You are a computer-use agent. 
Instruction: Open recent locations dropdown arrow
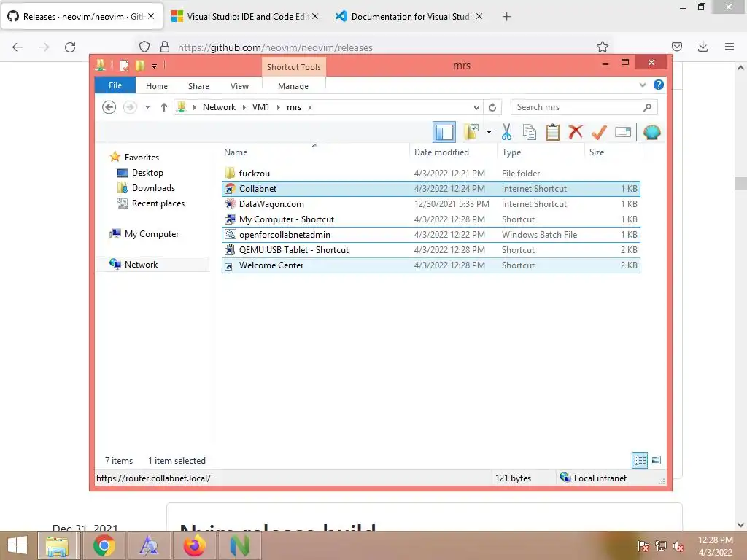click(x=147, y=107)
